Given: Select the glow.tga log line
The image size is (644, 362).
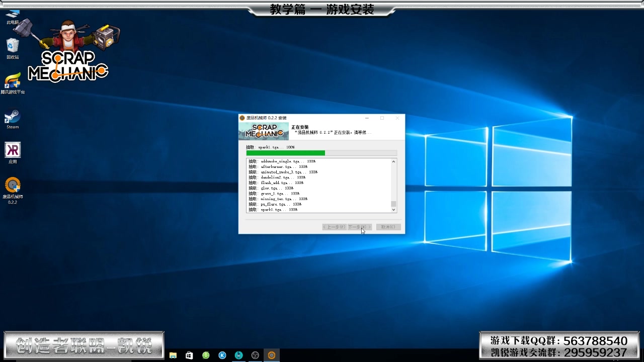Looking at the screenshot, I should pyautogui.click(x=271, y=188).
